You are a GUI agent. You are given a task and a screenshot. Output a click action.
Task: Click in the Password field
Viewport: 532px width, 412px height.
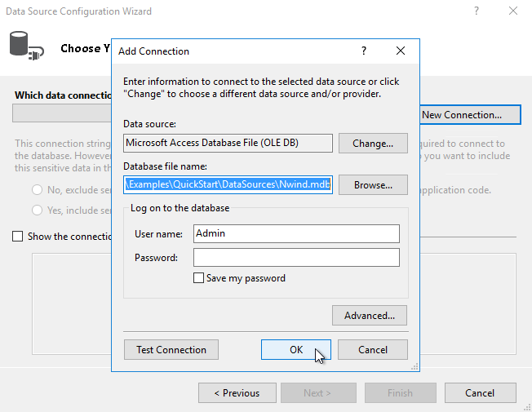pos(296,258)
